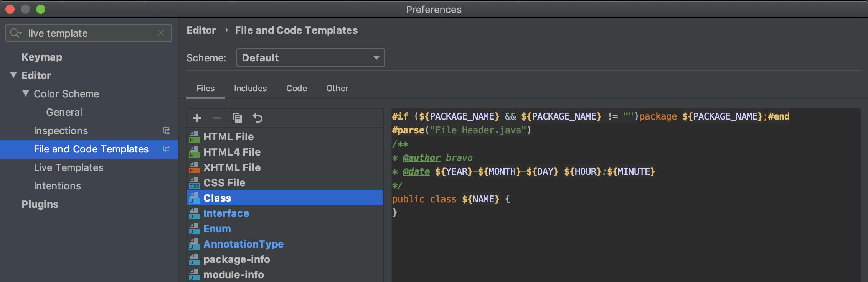868x282 pixels.
Task: Switch to the Other tab
Action: pyautogui.click(x=337, y=89)
